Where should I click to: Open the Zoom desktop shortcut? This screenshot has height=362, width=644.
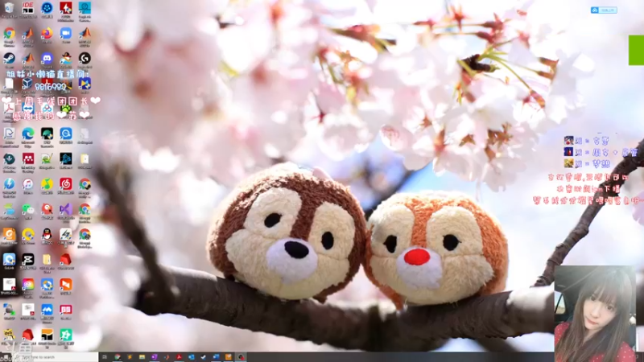pos(66,33)
